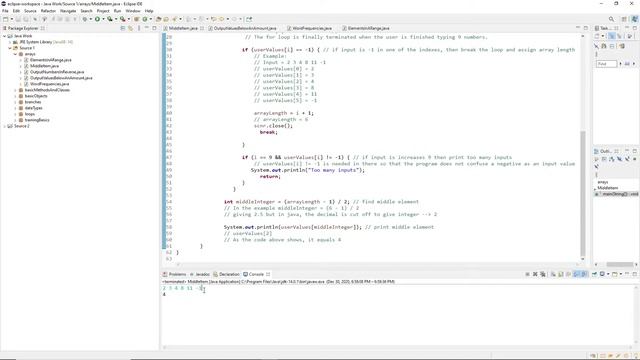Click the Terminate icon in Console toolbar
This screenshot has height=360, width=640.
[x=527, y=274]
